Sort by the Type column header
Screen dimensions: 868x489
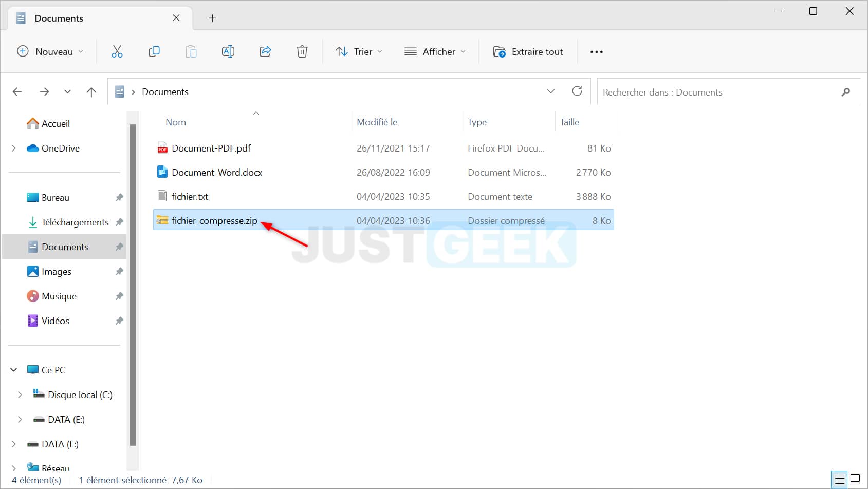click(477, 122)
